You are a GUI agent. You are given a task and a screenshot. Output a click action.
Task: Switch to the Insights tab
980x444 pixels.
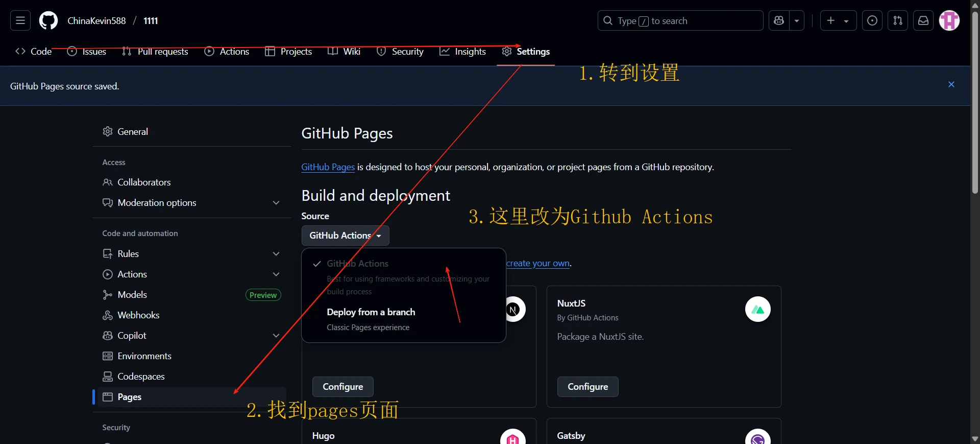pyautogui.click(x=462, y=52)
